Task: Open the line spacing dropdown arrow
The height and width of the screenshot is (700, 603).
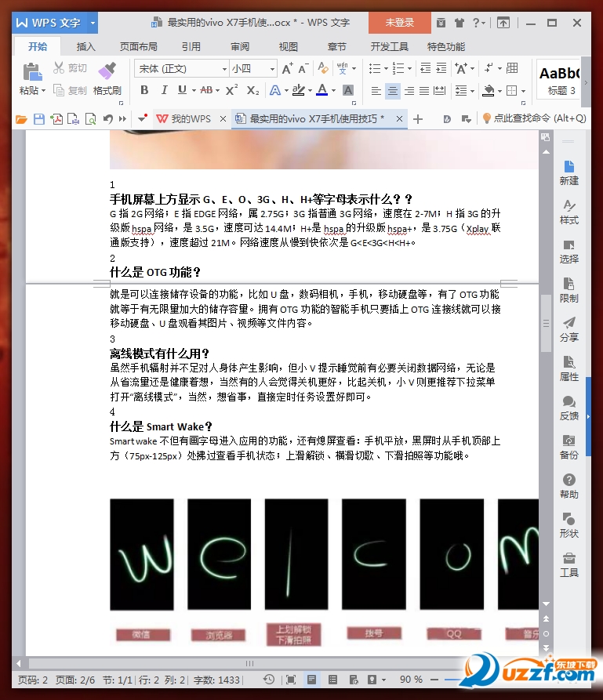Action: click(472, 91)
